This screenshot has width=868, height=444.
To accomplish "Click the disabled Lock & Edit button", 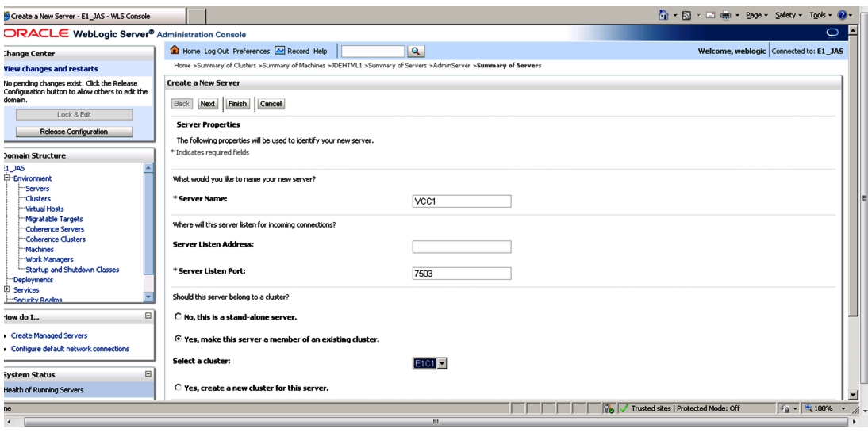I will point(74,114).
